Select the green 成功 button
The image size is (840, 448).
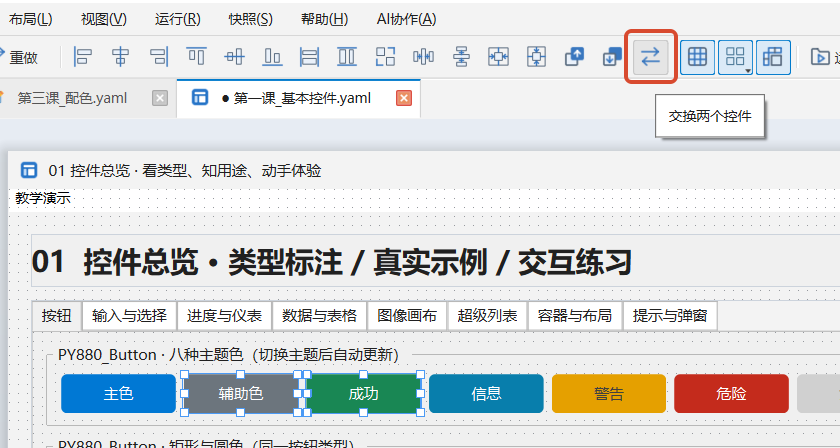pyautogui.click(x=363, y=393)
